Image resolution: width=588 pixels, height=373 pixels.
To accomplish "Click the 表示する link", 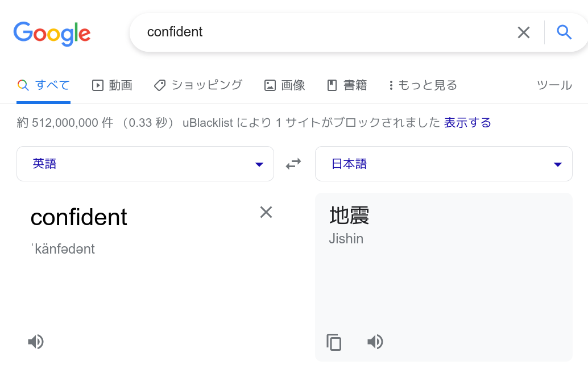I will pyautogui.click(x=467, y=123).
